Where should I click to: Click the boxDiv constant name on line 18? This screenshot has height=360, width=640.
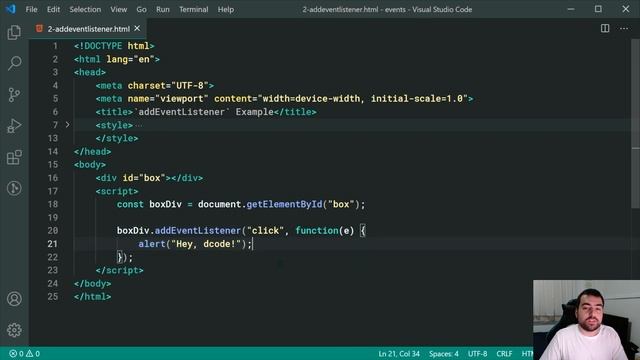point(165,204)
